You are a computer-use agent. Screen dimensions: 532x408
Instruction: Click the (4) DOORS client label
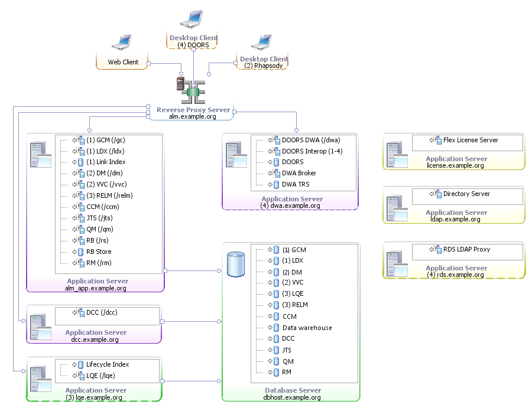click(x=193, y=45)
